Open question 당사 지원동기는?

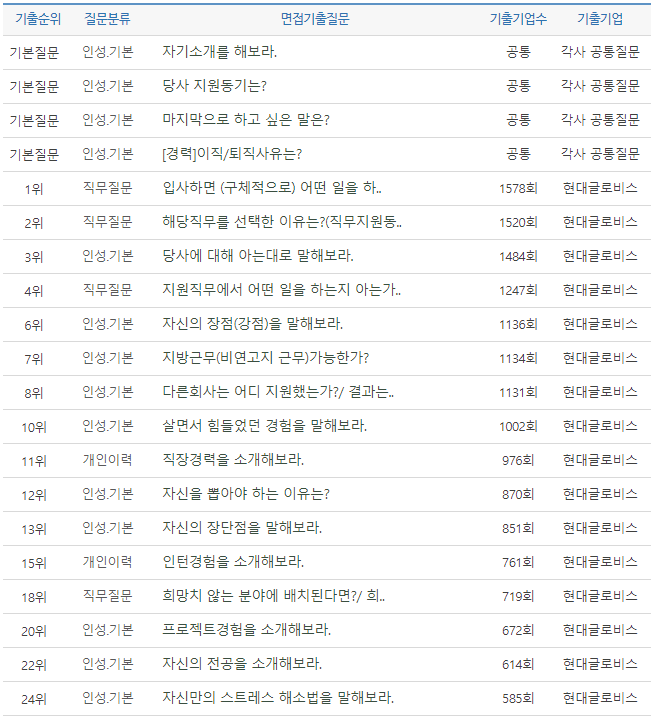click(x=215, y=86)
